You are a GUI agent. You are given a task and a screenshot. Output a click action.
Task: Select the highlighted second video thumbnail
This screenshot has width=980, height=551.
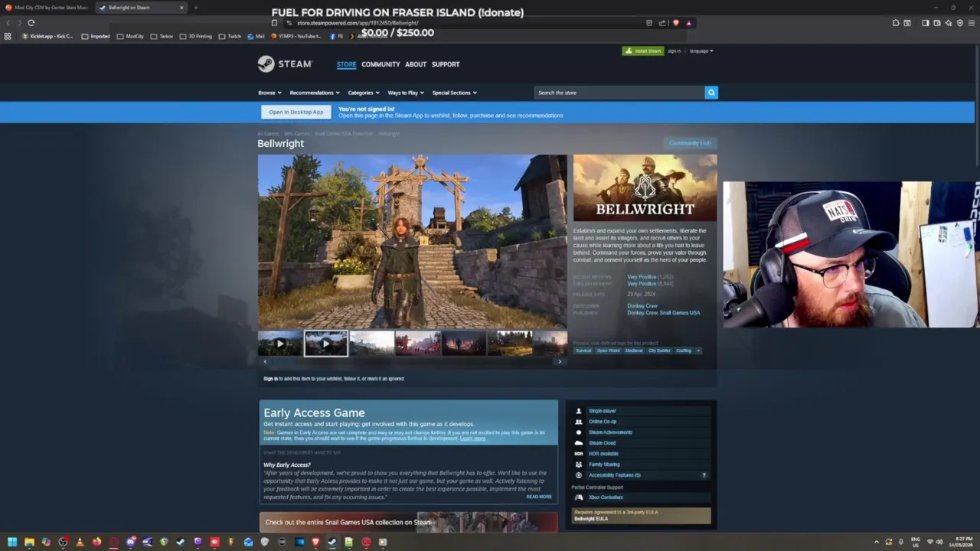click(x=325, y=344)
